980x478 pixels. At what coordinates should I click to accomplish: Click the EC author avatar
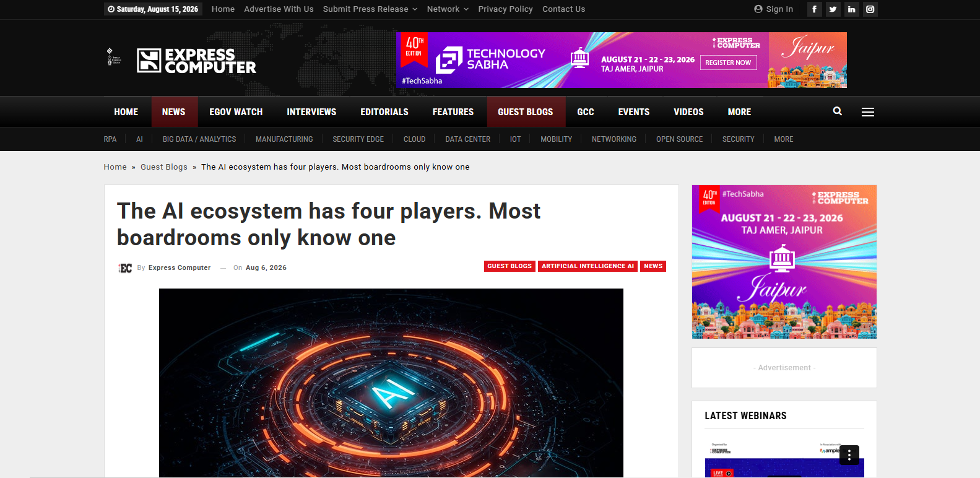125,268
